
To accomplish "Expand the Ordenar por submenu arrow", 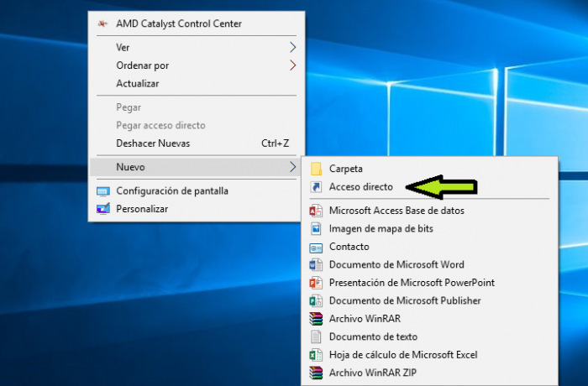I will coord(292,65).
